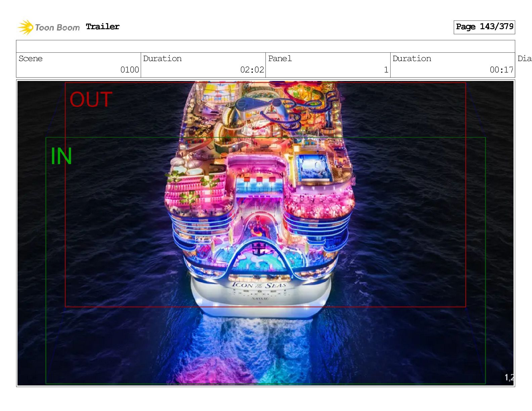Select the scene duration value '02:02'
This screenshot has height=411, width=532.
252,70
